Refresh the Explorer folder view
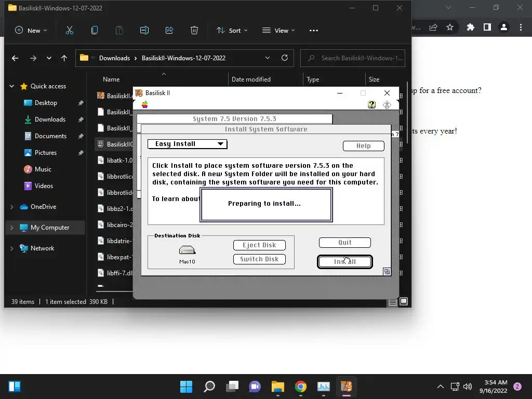Screen dimensions: 532x399 (285, 58)
